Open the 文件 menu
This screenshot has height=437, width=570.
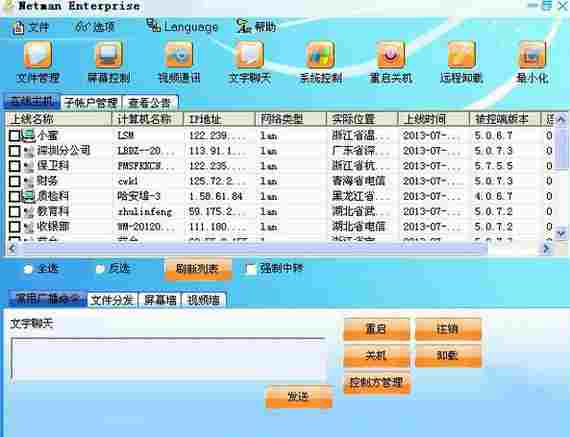(x=31, y=27)
